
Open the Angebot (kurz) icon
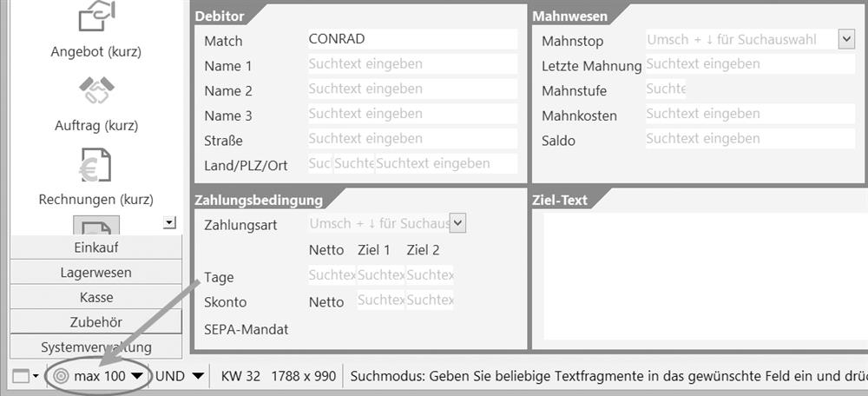[96, 16]
